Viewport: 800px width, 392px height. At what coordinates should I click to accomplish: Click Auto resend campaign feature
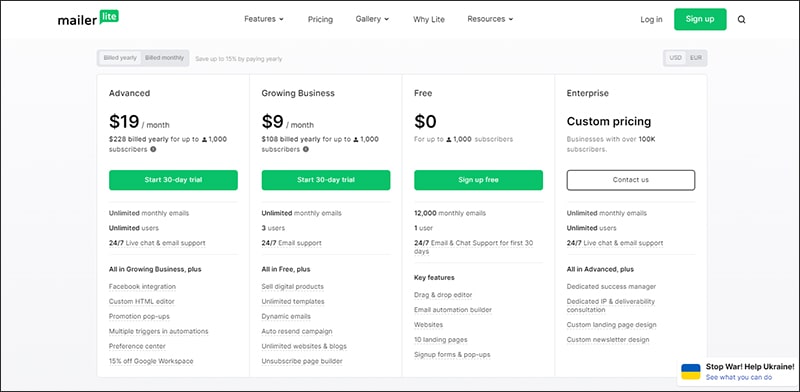297,331
